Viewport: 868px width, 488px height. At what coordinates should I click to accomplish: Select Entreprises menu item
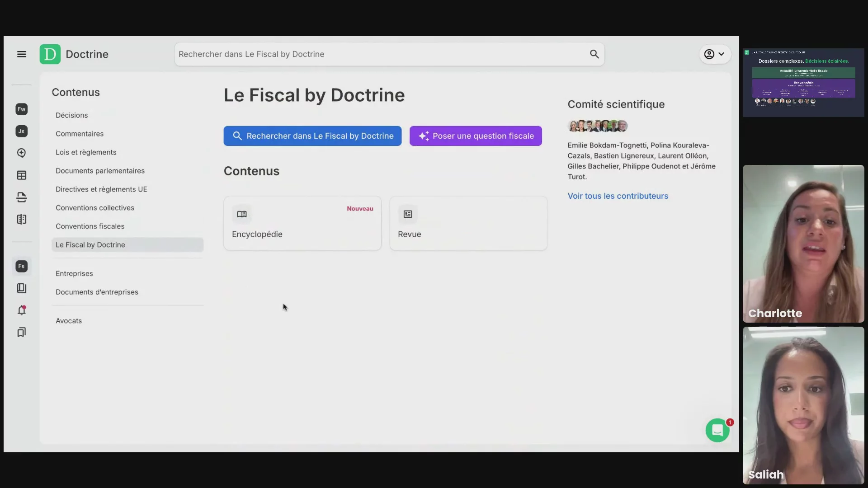(x=74, y=274)
